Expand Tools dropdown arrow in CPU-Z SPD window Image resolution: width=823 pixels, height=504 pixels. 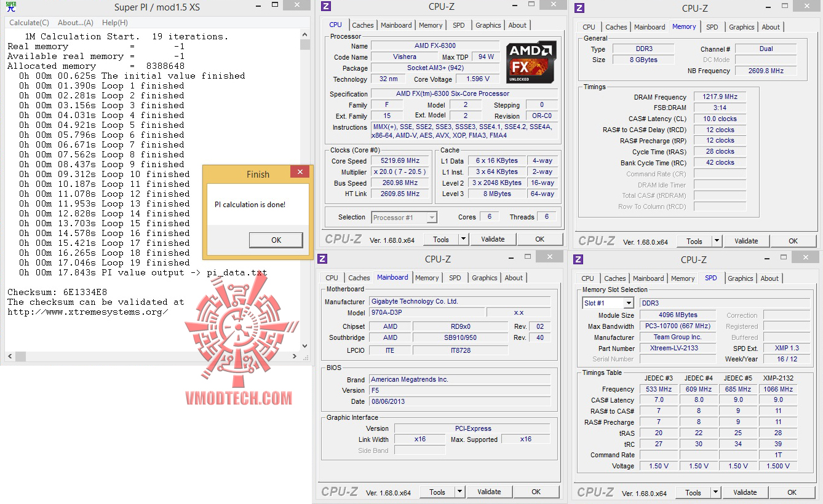coord(716,492)
